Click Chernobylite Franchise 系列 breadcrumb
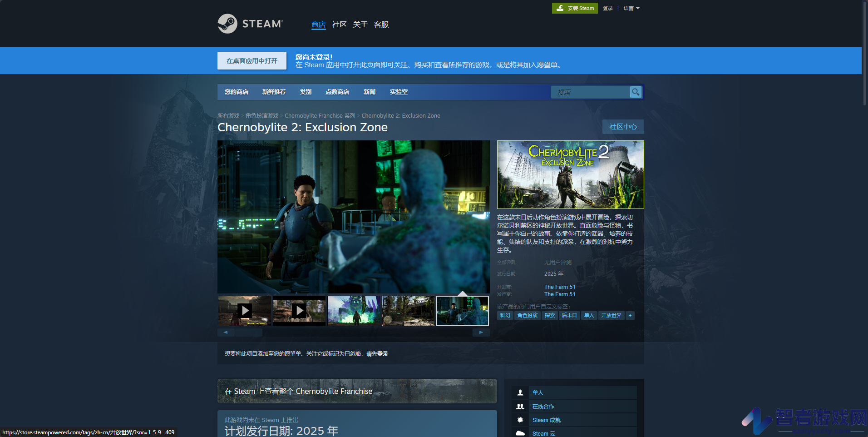The width and height of the screenshot is (868, 437). [x=320, y=116]
